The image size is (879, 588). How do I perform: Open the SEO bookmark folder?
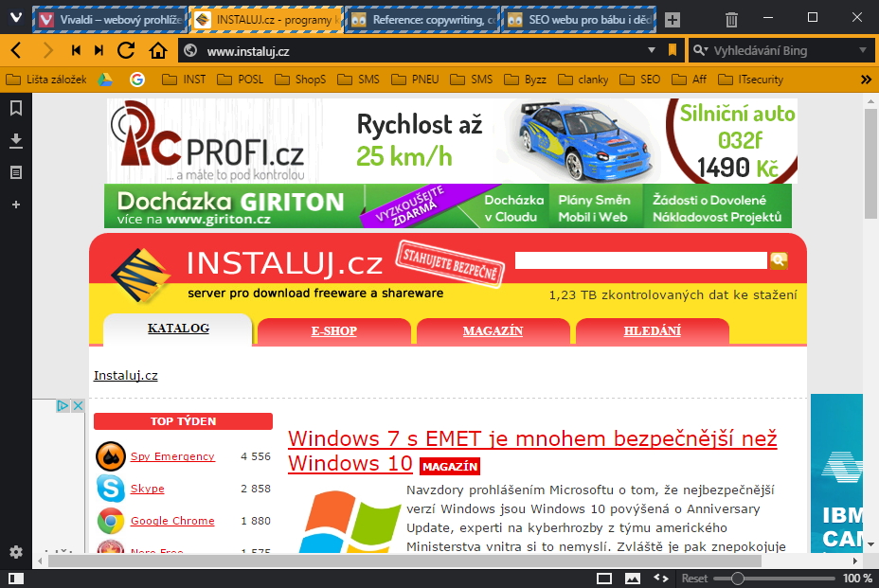point(639,80)
